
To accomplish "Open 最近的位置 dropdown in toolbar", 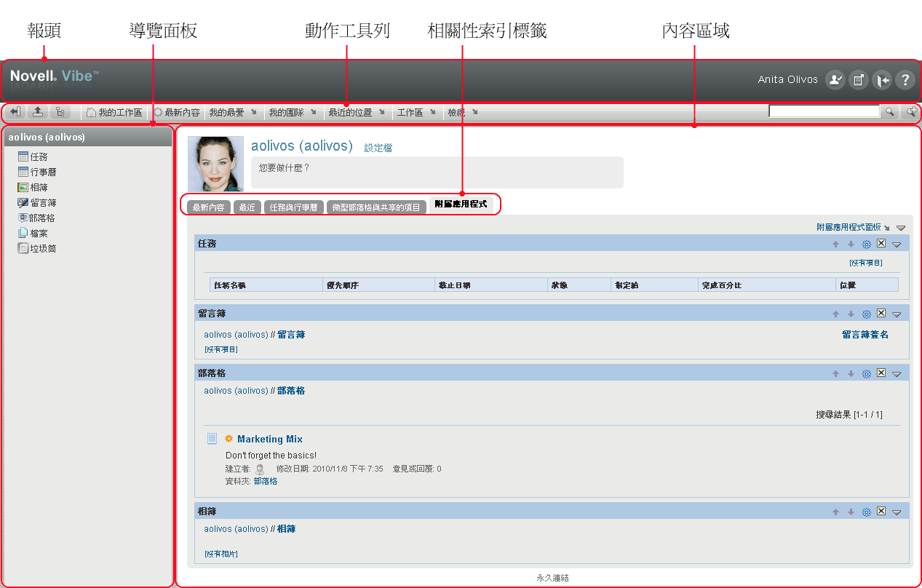I will click(x=357, y=113).
